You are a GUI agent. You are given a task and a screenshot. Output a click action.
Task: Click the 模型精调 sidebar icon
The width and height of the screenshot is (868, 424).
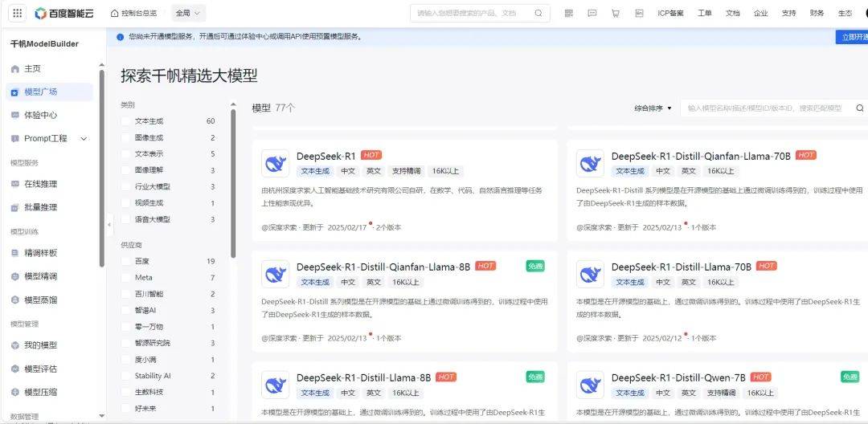pos(15,276)
